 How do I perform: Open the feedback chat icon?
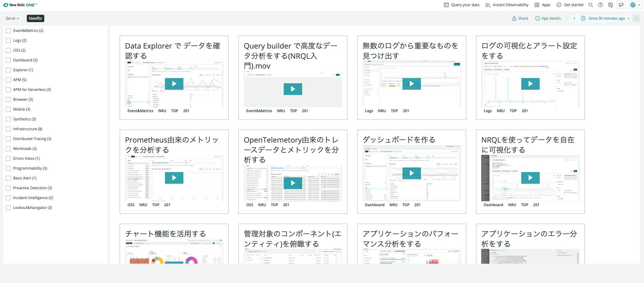[x=610, y=5]
